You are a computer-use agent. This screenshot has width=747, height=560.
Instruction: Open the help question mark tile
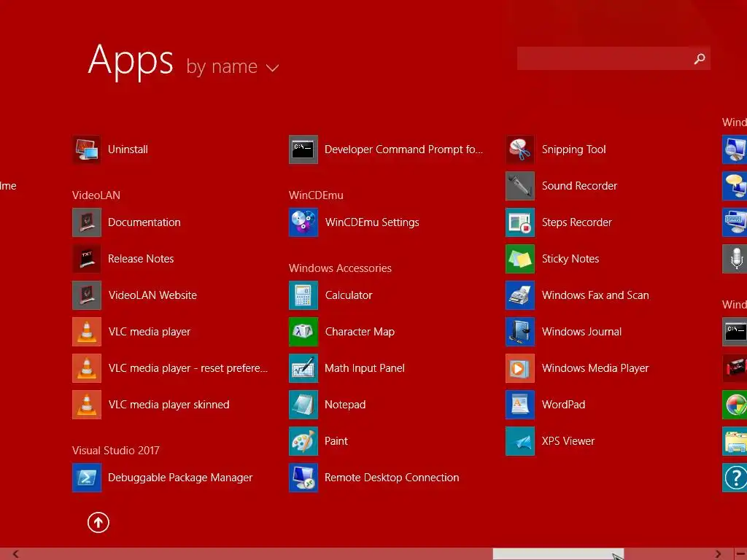click(735, 478)
